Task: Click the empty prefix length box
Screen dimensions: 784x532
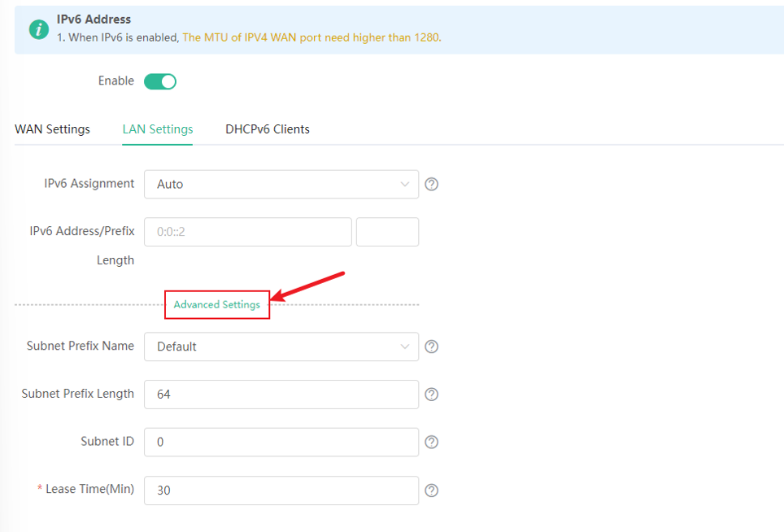Action: [387, 232]
